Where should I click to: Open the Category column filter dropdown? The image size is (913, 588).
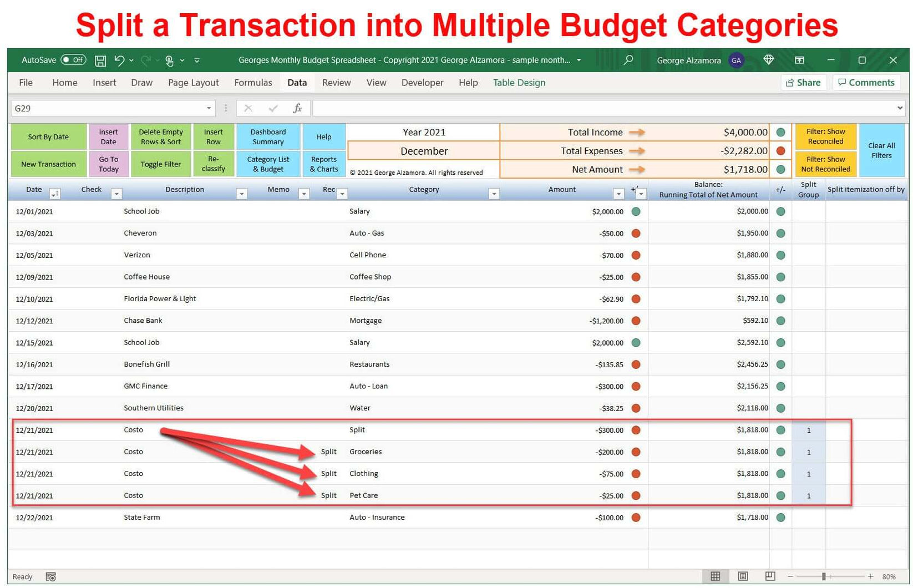(494, 193)
